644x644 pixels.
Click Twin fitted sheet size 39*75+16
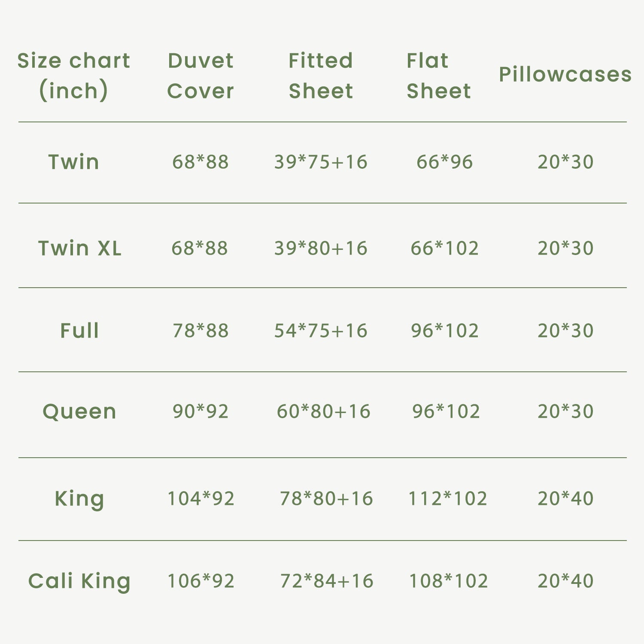[321, 162]
